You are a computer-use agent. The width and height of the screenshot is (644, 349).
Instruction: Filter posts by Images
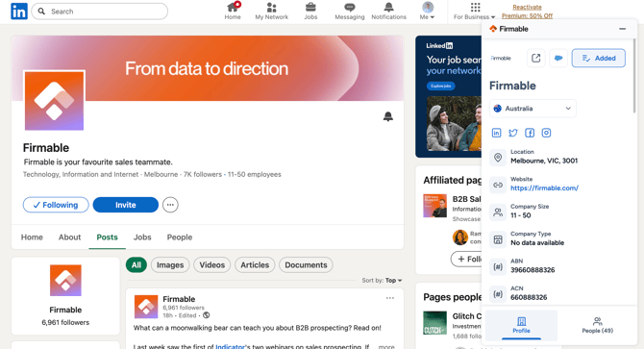pyautogui.click(x=170, y=265)
